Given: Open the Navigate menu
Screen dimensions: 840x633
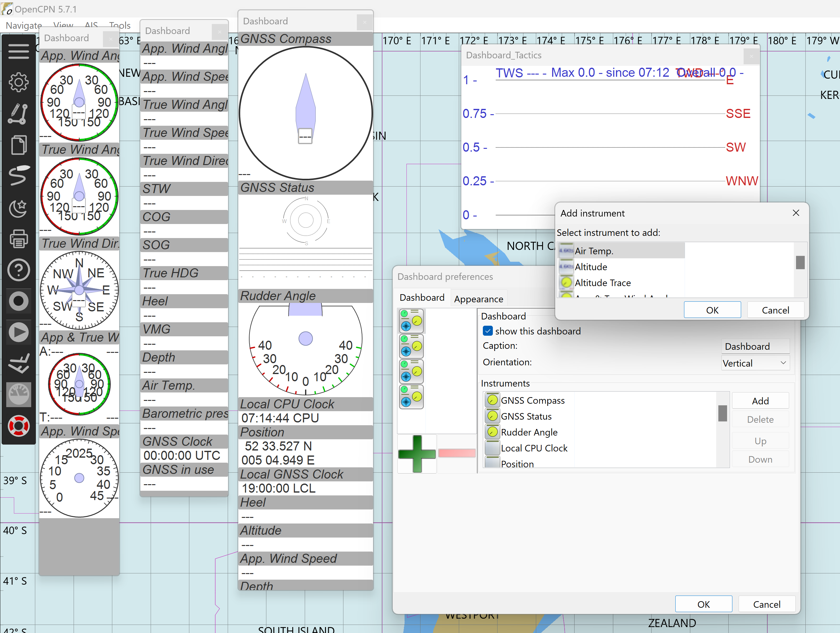Looking at the screenshot, I should coord(23,25).
